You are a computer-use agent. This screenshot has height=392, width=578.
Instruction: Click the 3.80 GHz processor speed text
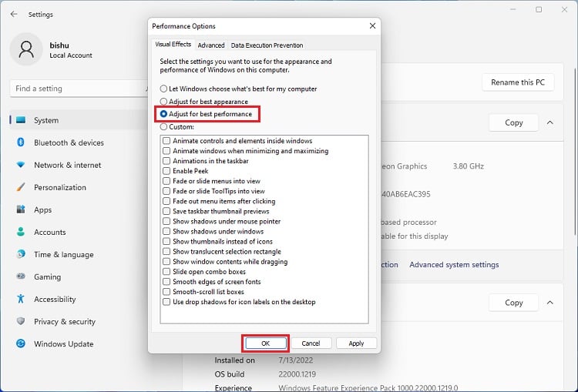point(468,166)
